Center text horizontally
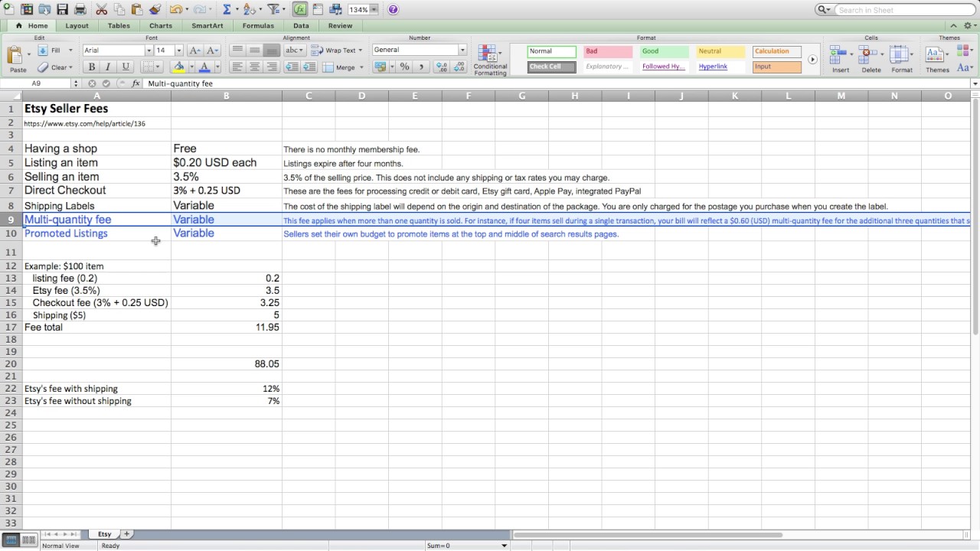This screenshot has width=980, height=551. tap(254, 67)
